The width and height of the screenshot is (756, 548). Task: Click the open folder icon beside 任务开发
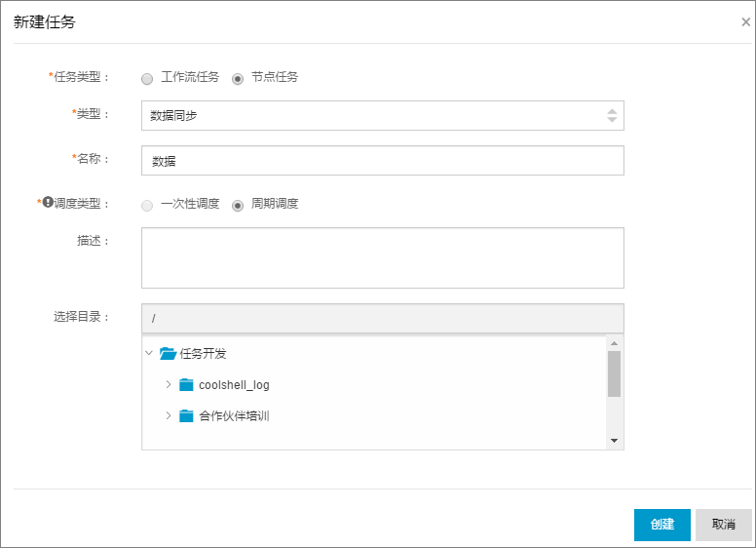(x=168, y=354)
